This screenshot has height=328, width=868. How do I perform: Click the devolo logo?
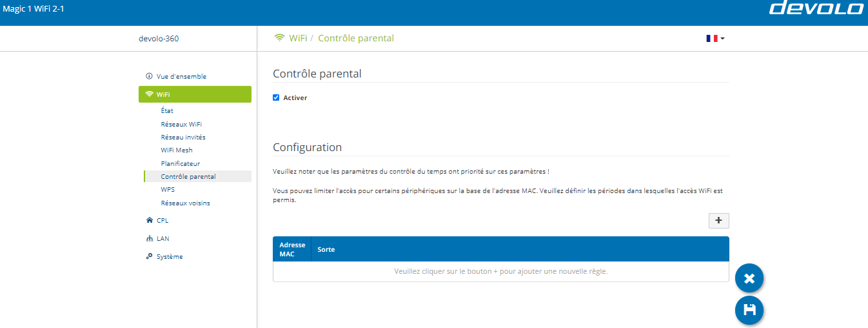pos(816,8)
